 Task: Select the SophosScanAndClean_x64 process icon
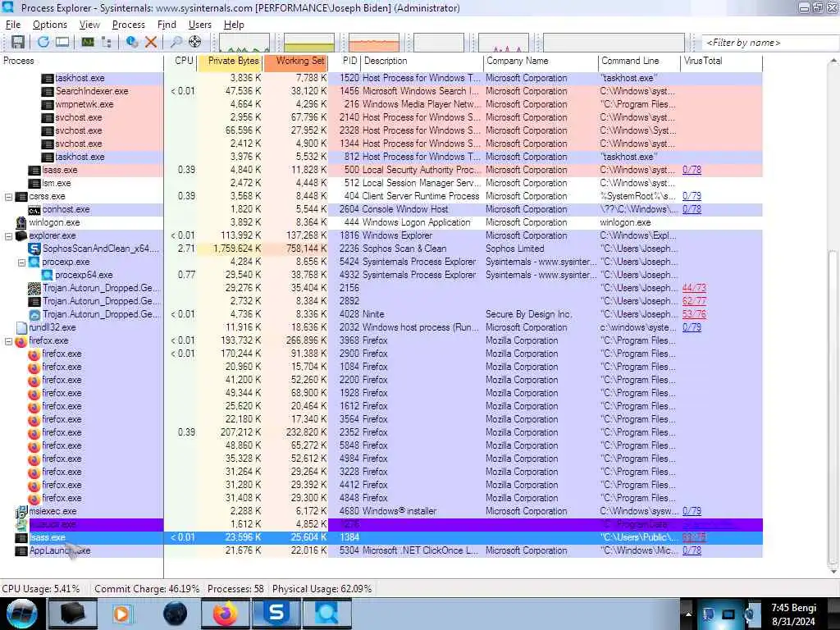[x=34, y=249]
